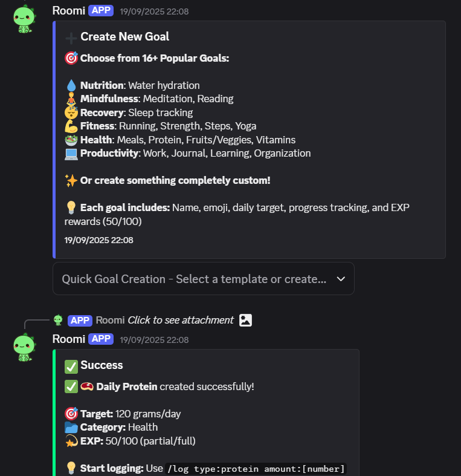Click the folder emoji beside Category
Viewport: 461px width, 476px height.
[x=71, y=427]
